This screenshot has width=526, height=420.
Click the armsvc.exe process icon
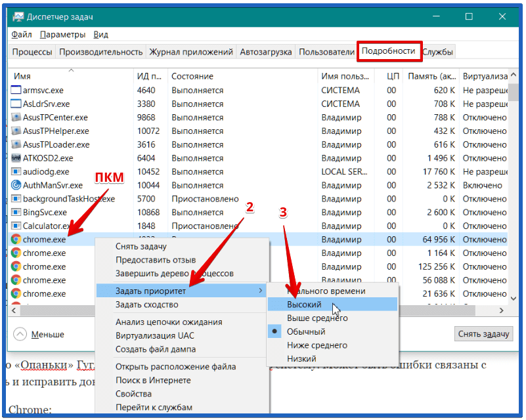coord(16,90)
